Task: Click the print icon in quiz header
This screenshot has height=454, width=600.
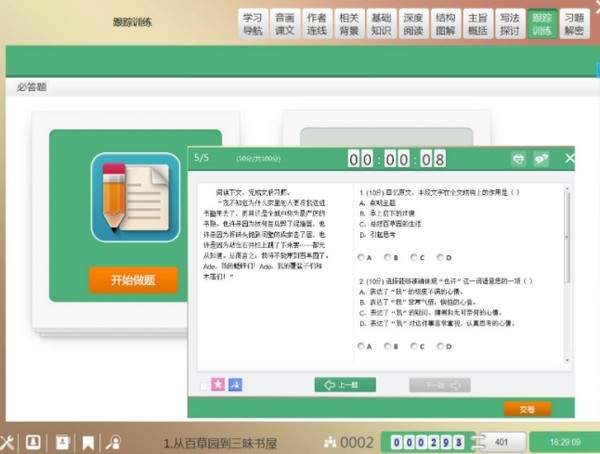Action: (518, 158)
